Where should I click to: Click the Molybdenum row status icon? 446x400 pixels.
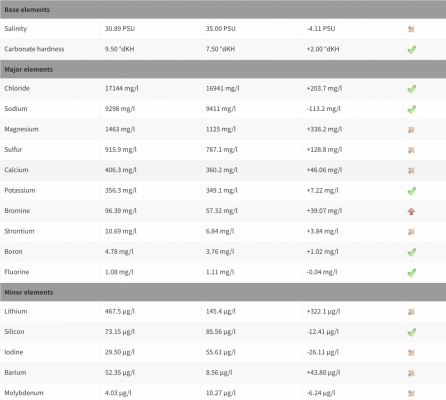point(411,393)
